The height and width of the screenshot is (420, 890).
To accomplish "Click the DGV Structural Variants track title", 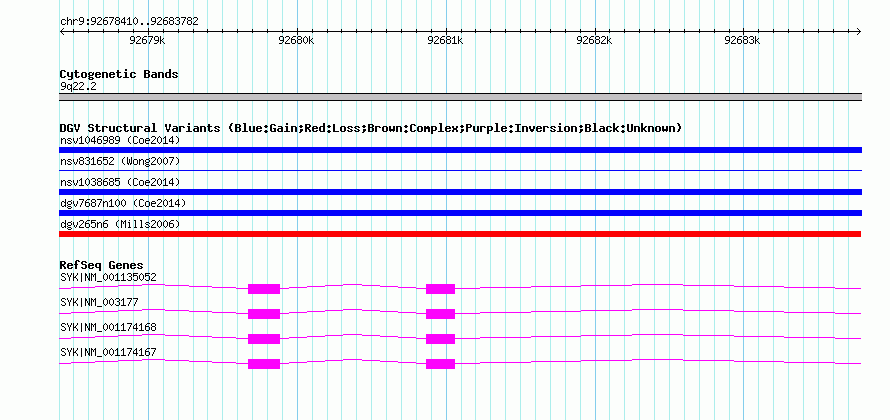I will click(371, 128).
